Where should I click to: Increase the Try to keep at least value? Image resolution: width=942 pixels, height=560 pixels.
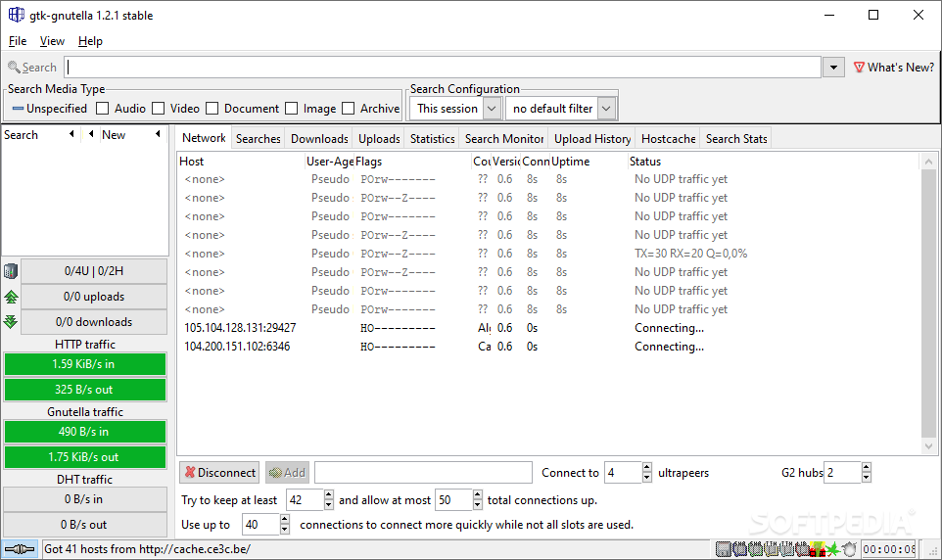pyautogui.click(x=329, y=494)
